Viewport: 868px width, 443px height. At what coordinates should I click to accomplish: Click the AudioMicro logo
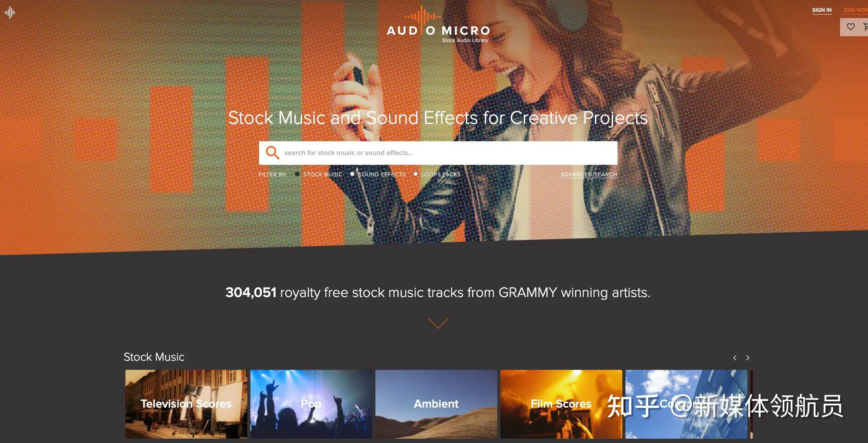point(438,25)
